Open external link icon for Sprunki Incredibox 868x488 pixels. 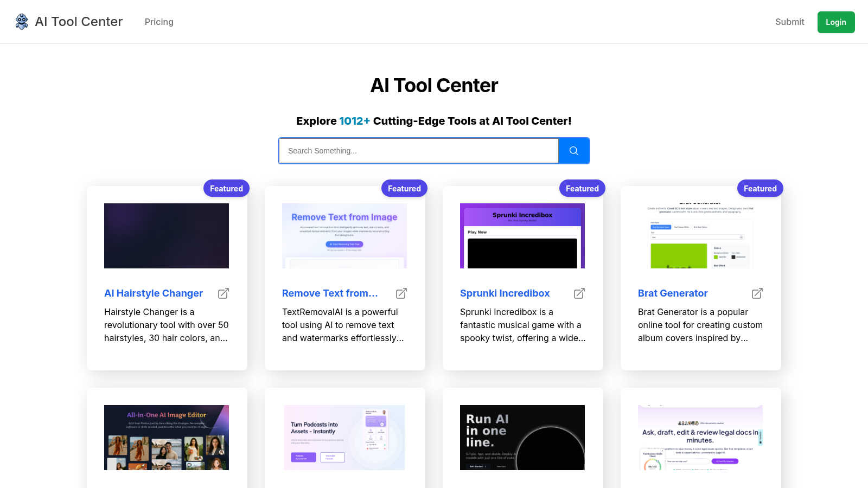pos(579,293)
